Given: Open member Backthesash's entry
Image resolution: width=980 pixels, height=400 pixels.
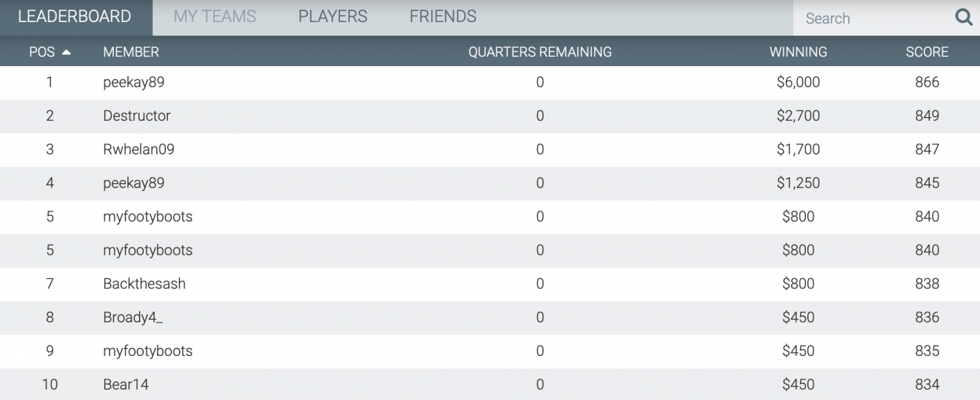Looking at the screenshot, I should (x=144, y=284).
